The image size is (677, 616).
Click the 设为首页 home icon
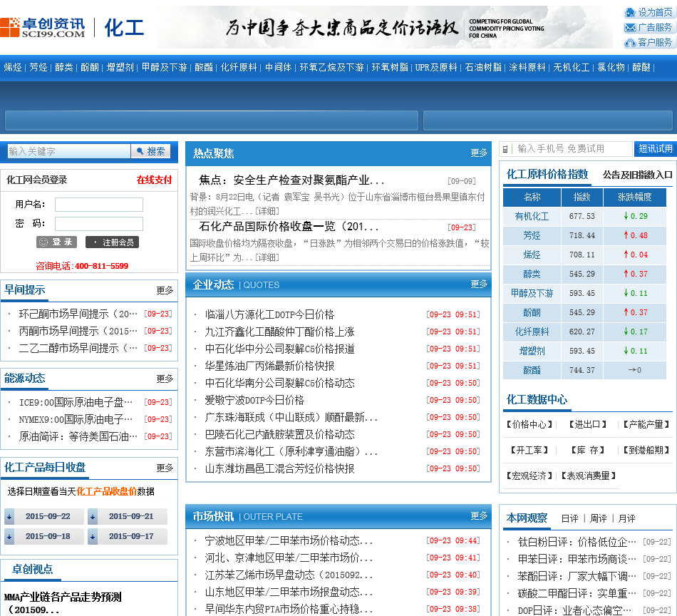tap(630, 12)
